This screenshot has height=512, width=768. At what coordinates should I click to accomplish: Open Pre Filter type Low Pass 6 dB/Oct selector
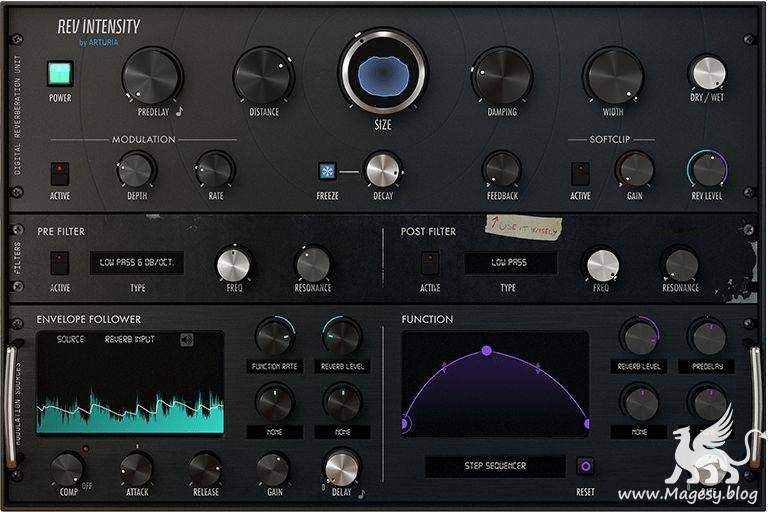pyautogui.click(x=137, y=263)
